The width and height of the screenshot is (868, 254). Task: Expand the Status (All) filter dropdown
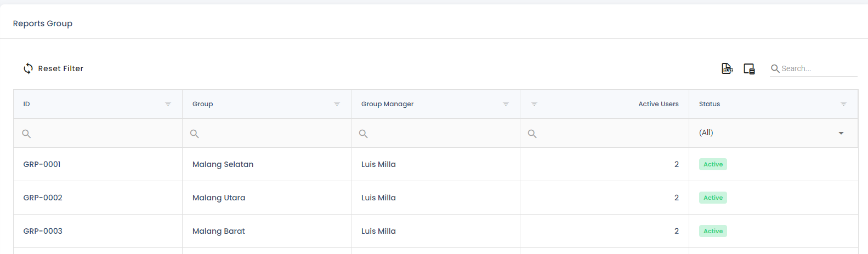pyautogui.click(x=841, y=133)
